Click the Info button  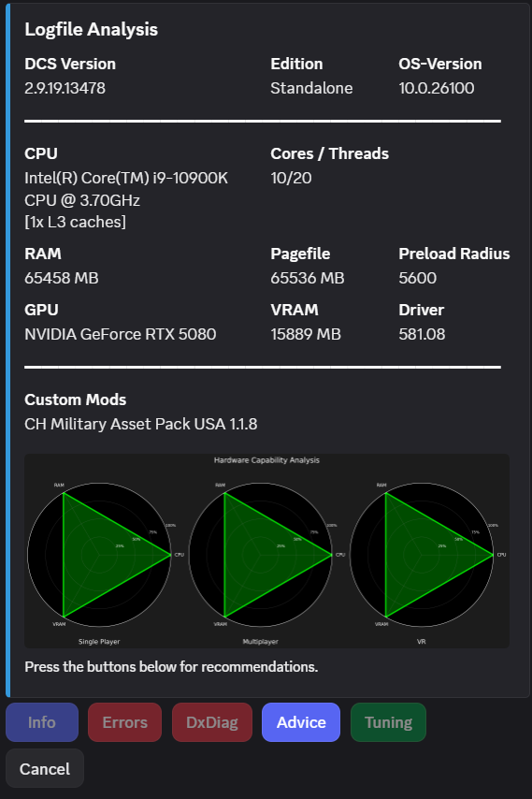(x=42, y=722)
